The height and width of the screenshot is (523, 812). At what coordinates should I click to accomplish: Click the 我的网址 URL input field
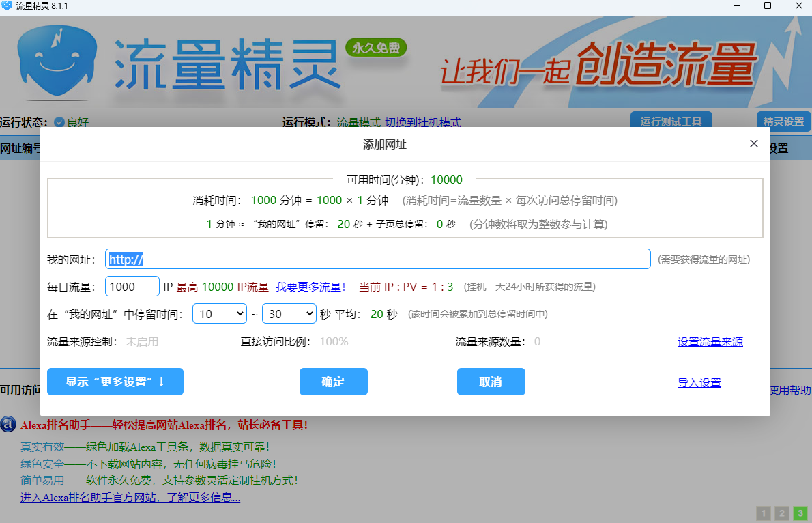coord(377,259)
